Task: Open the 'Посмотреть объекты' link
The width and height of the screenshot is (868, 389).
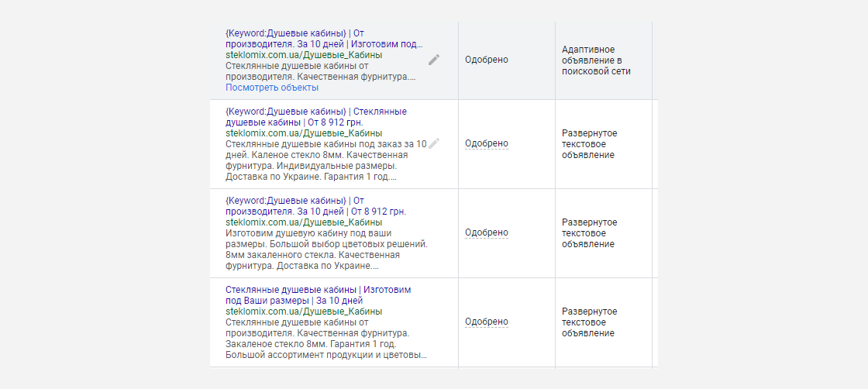Action: 272,88
